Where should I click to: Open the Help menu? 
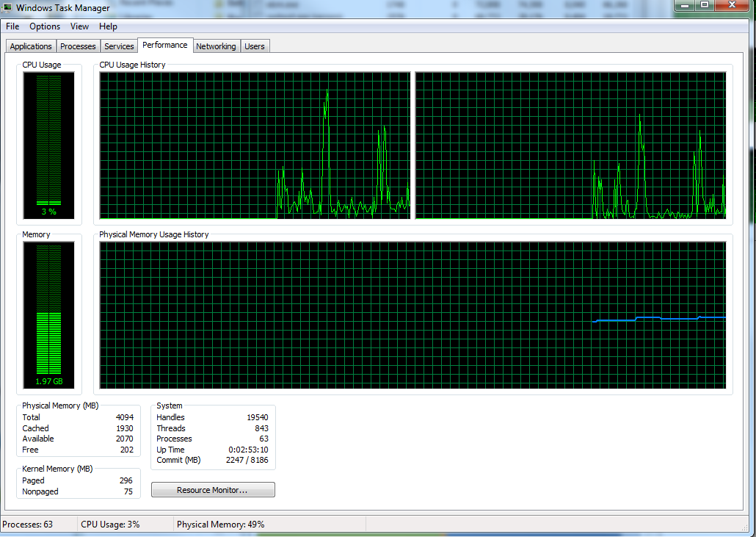coord(108,26)
